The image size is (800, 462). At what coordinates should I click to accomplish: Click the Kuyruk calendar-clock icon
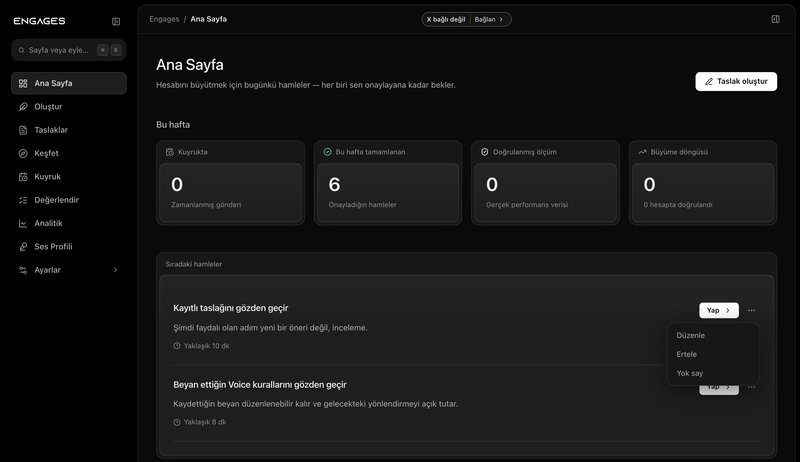click(23, 176)
